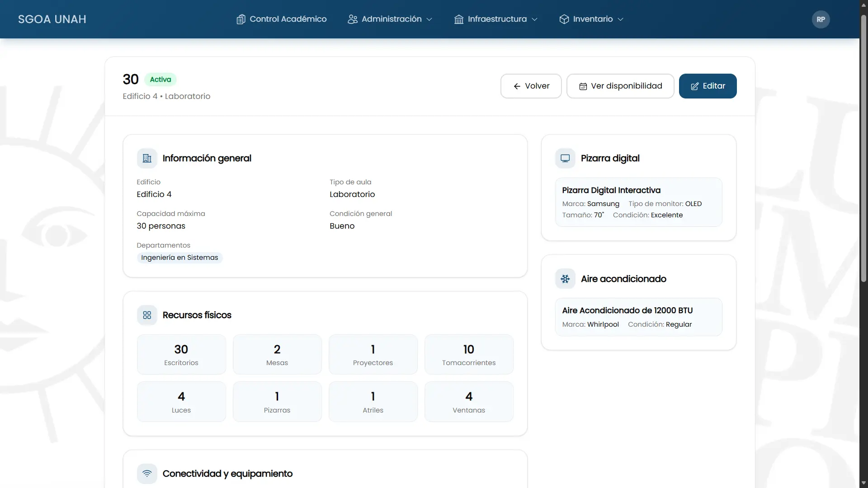868x488 pixels.
Task: Click the scrollbar down arrow
Action: point(863,483)
